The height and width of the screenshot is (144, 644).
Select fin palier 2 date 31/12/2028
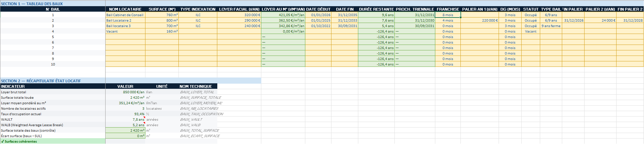pos(630,20)
